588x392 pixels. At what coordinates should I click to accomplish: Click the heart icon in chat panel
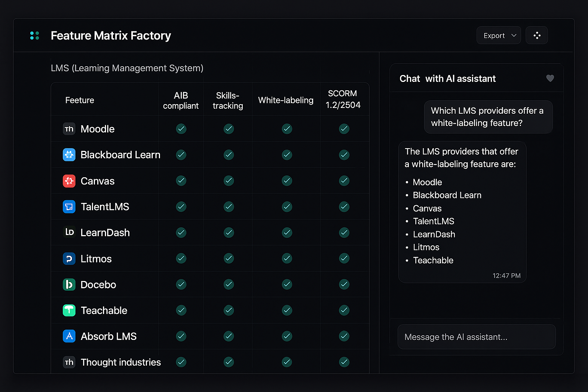[x=550, y=78]
